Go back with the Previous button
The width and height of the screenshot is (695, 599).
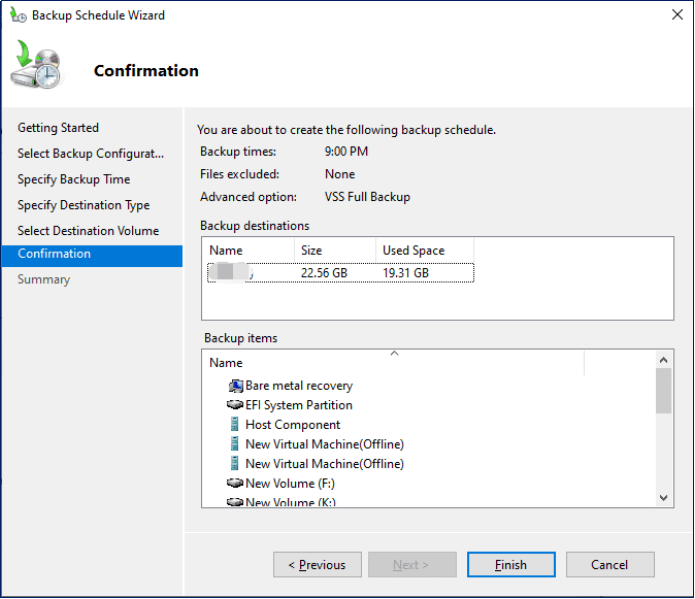[317, 565]
